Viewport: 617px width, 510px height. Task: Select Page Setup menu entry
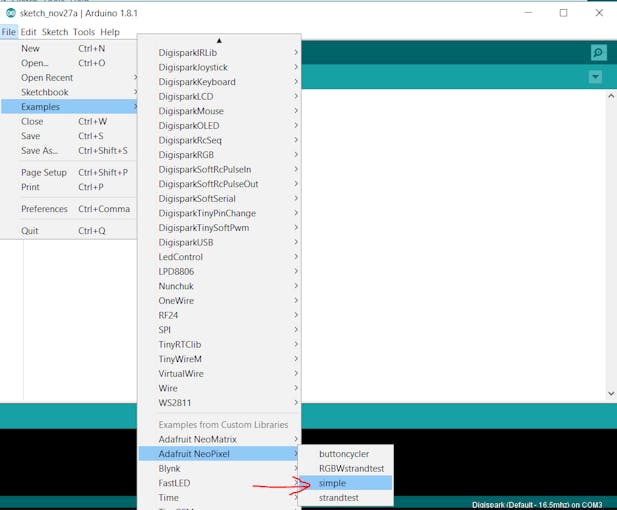pyautogui.click(x=69, y=172)
